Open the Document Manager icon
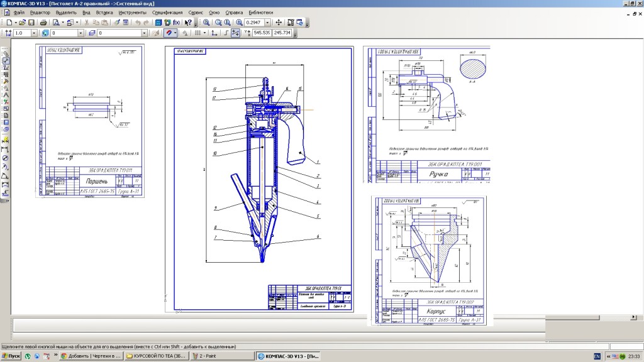The width and height of the screenshot is (644, 362). pyautogui.click(x=158, y=23)
